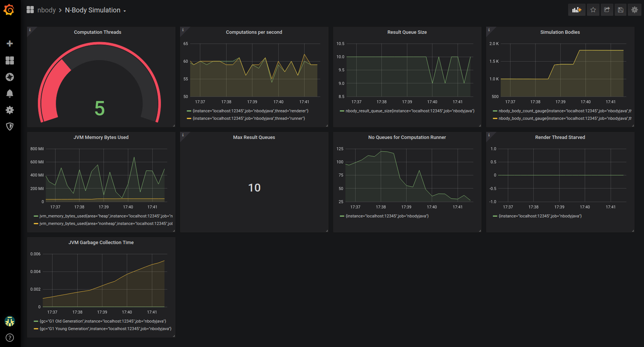Open the Max Result Queues panel title menu
This screenshot has height=347, width=644.
[x=254, y=137]
